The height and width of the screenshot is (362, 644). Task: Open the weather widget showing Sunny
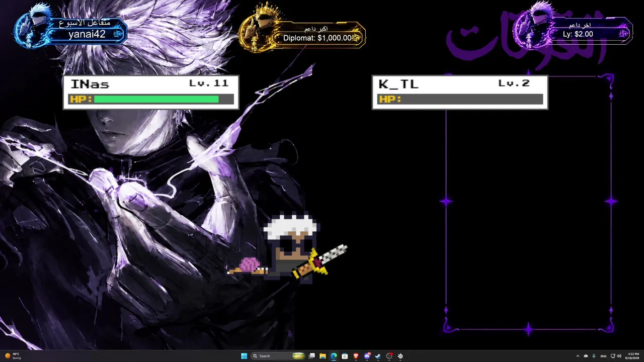click(x=14, y=356)
